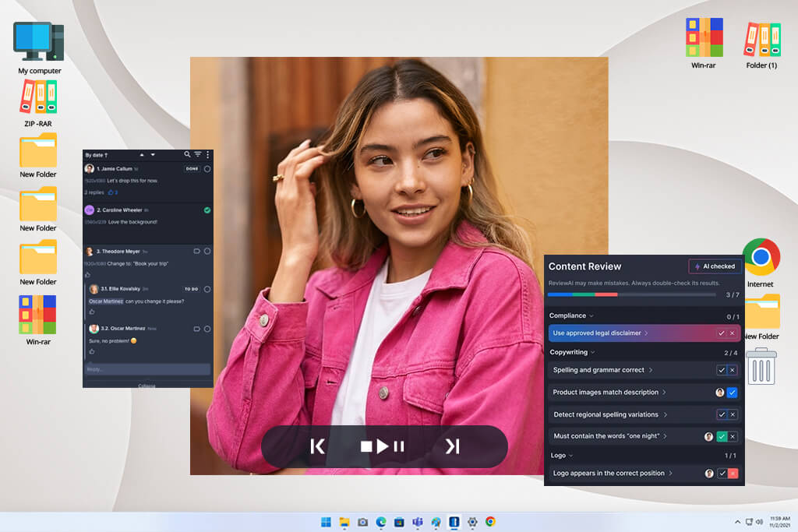Click the 'Oscar Martinez' mention tag

(106, 301)
